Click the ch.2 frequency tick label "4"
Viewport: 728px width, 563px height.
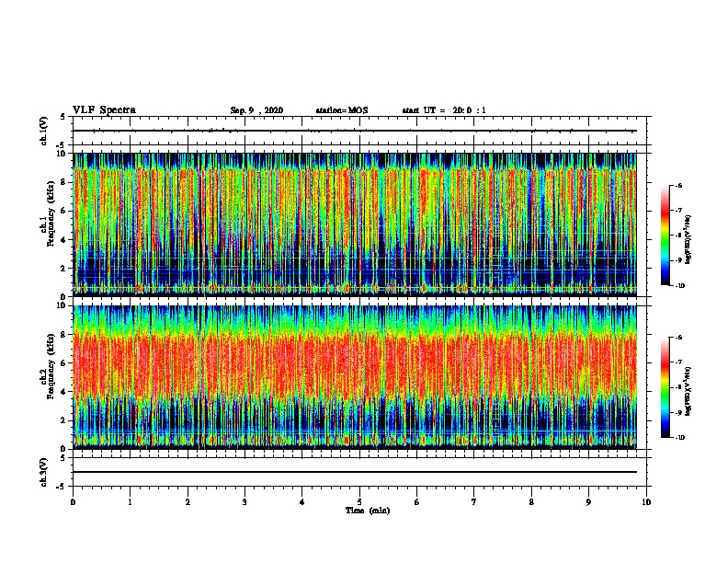[63, 392]
